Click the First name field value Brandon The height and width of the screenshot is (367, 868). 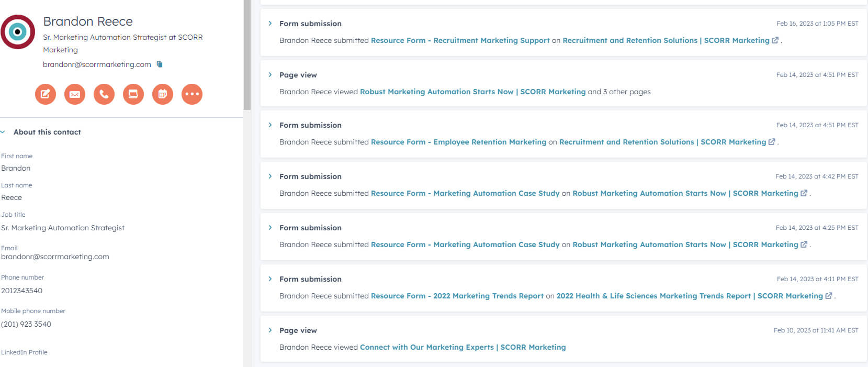pos(16,168)
